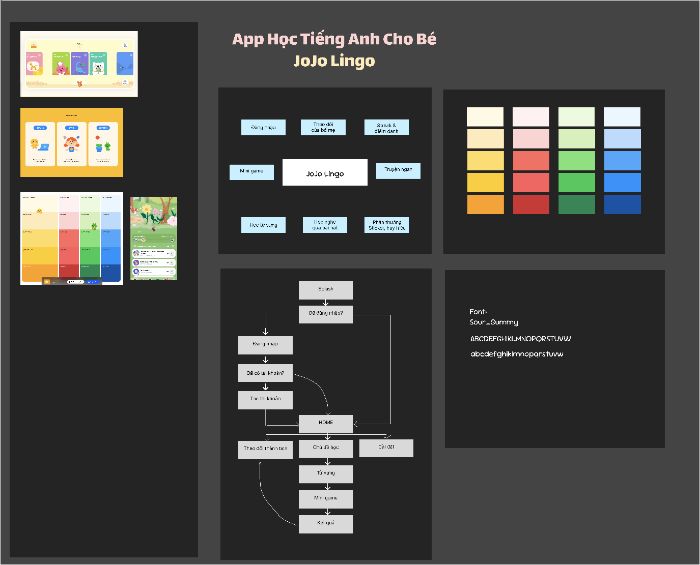
Task: Select the 'Chủ đề học' flowchart box
Action: pyautogui.click(x=326, y=449)
